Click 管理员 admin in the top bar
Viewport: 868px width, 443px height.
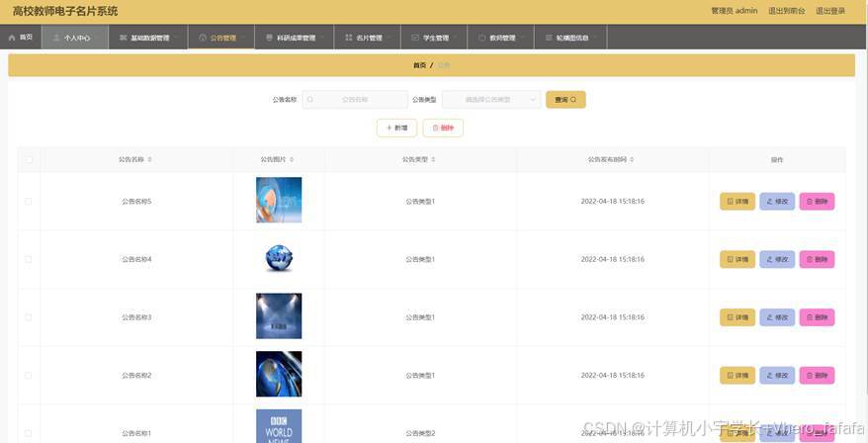click(x=734, y=11)
